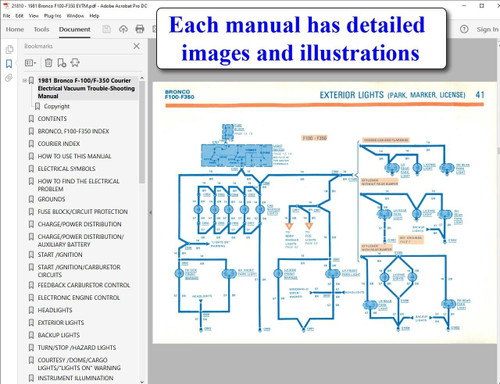Open the GROUNDS bookmark
This screenshot has width=500, height=384.
point(51,199)
